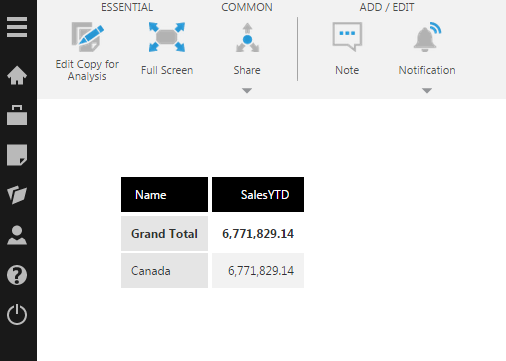Enter Full Screen mode
Viewport: 506px width, 361px height.
pos(167,48)
